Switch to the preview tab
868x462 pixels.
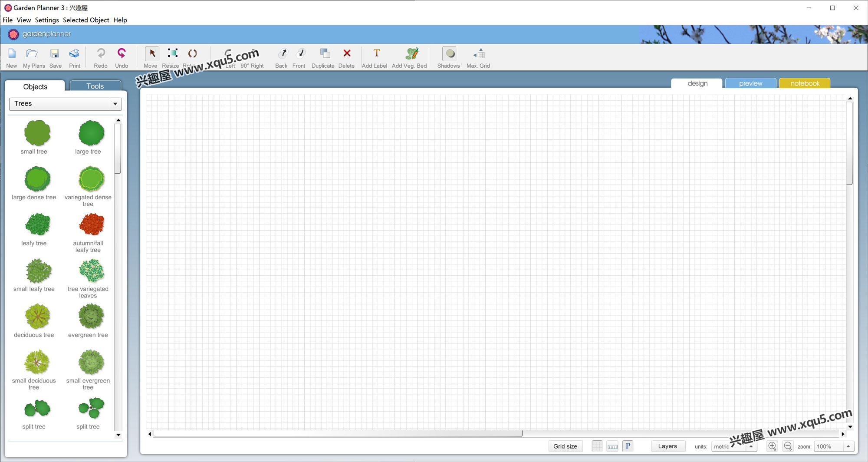pyautogui.click(x=750, y=83)
